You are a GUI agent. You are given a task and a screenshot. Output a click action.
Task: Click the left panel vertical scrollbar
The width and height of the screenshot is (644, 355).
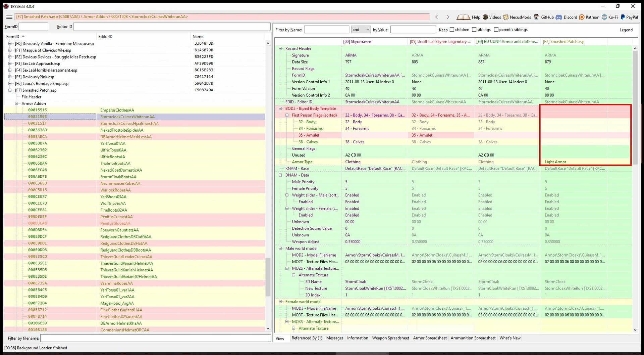(268, 186)
